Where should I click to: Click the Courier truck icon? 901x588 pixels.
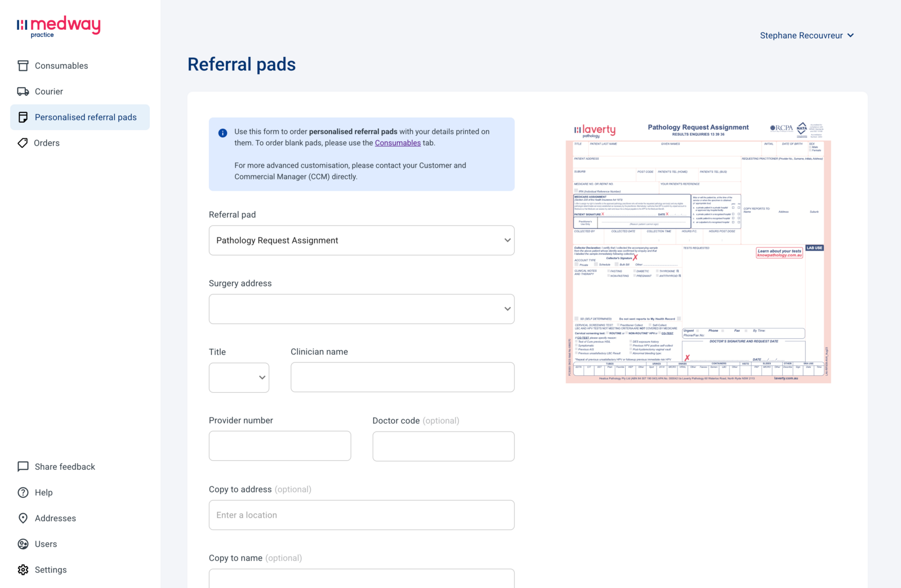coord(23,92)
